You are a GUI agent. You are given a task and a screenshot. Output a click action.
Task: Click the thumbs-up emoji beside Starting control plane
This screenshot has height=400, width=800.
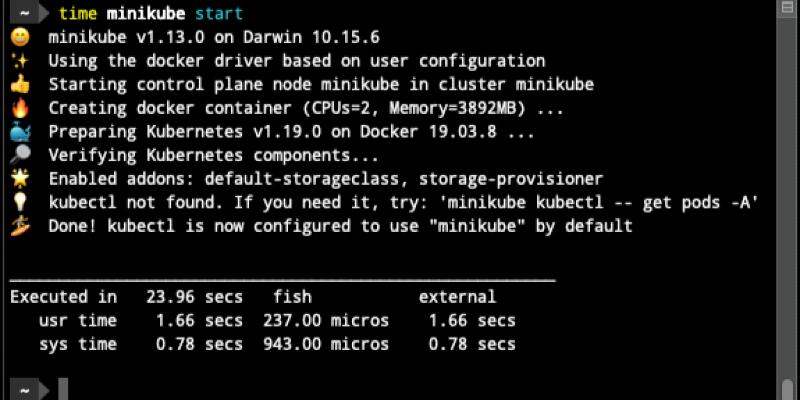(20, 85)
